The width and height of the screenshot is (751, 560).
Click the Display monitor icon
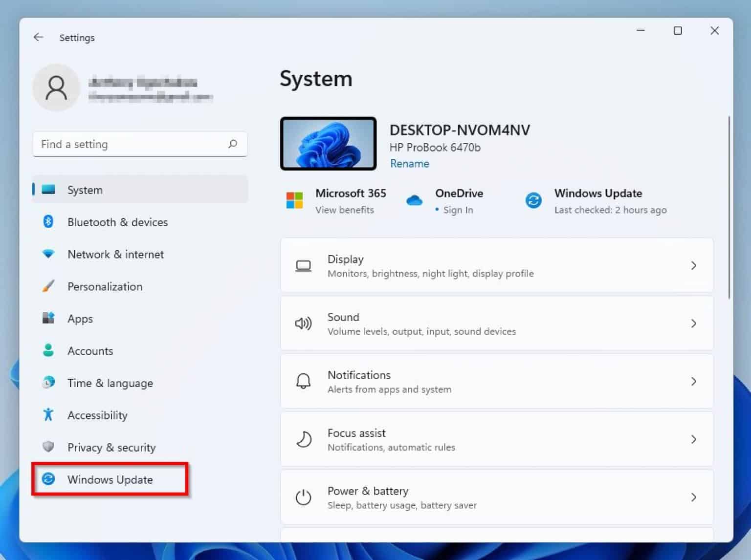[x=303, y=265]
